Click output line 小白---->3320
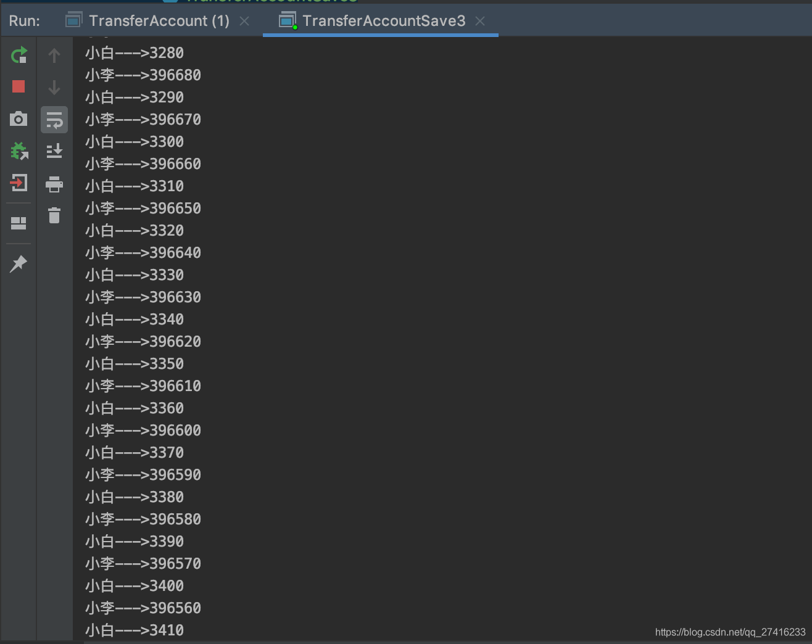Viewport: 812px width, 644px height. (x=135, y=231)
